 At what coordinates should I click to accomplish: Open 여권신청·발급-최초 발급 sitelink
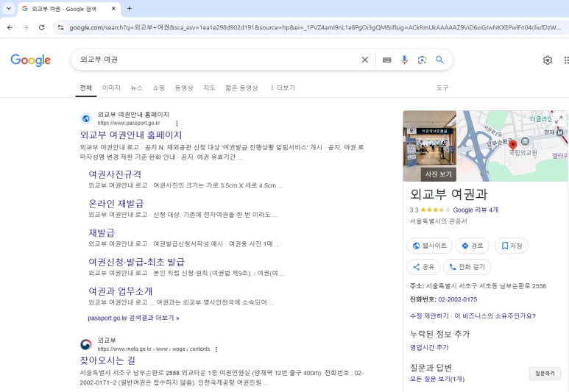click(136, 262)
